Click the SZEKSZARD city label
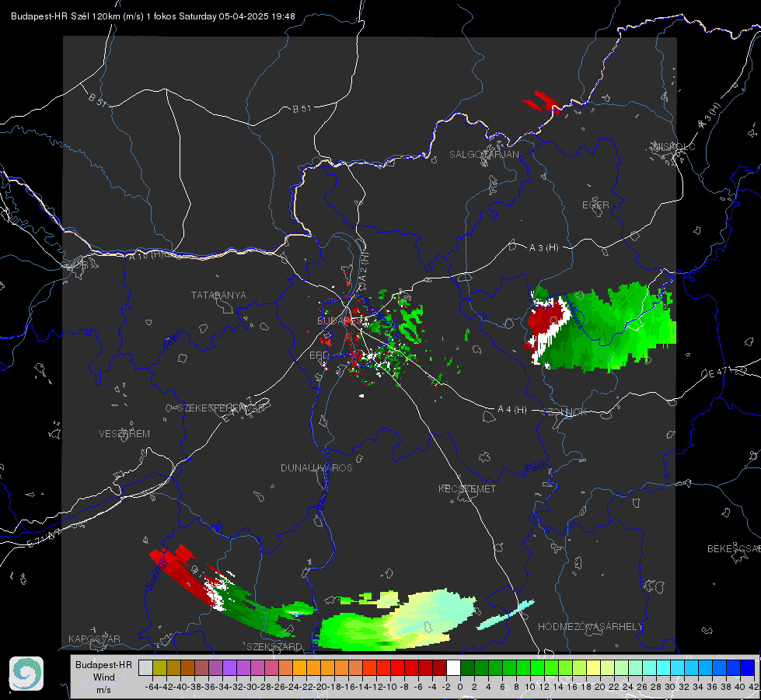761x700 pixels. point(274,646)
